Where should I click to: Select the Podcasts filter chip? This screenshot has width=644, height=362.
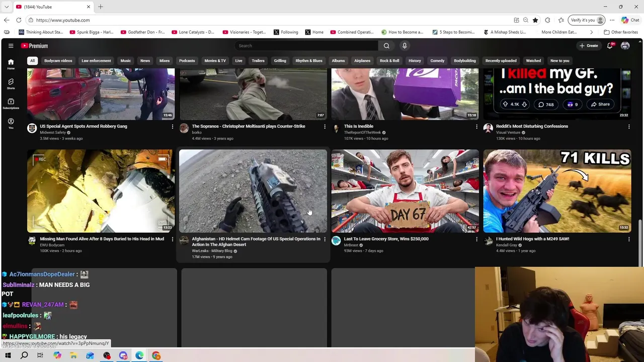[187, 61]
